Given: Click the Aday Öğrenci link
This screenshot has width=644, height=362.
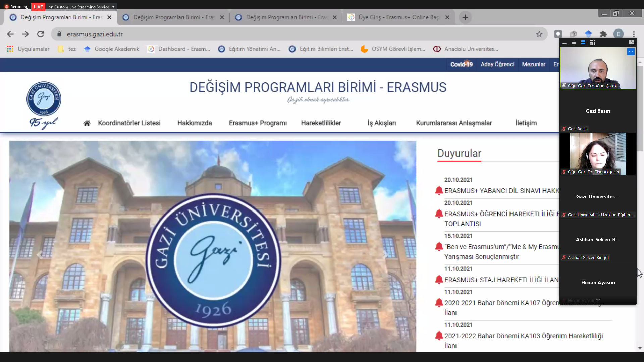Looking at the screenshot, I should (x=497, y=64).
